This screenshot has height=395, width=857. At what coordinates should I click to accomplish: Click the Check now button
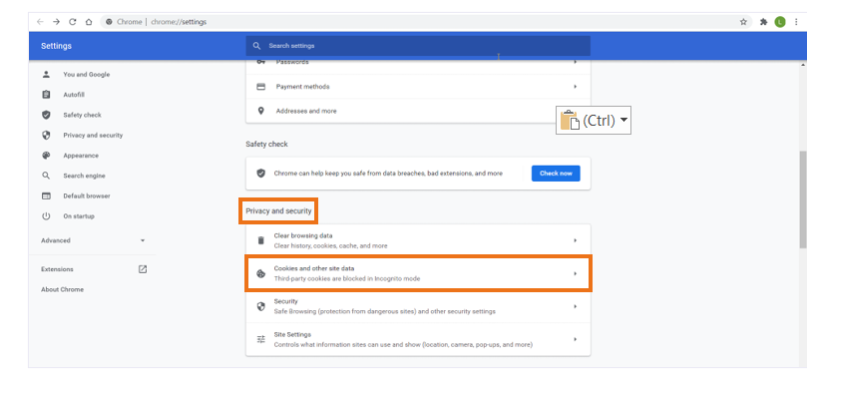pyautogui.click(x=556, y=173)
